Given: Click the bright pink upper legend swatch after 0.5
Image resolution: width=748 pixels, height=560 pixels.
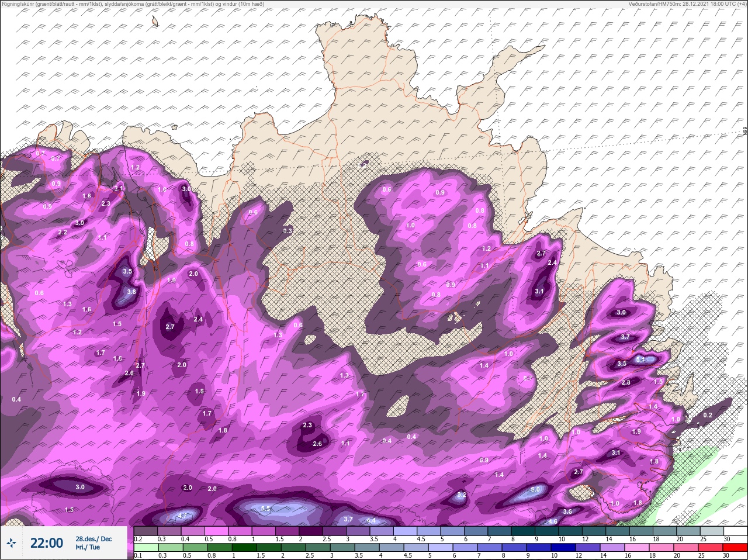Looking at the screenshot, I should (217, 531).
